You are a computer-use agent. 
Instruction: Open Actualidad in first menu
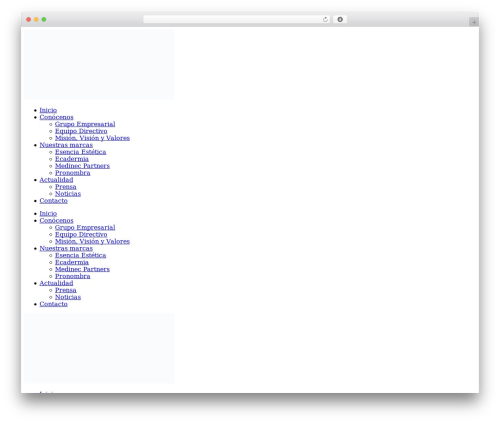click(x=56, y=180)
